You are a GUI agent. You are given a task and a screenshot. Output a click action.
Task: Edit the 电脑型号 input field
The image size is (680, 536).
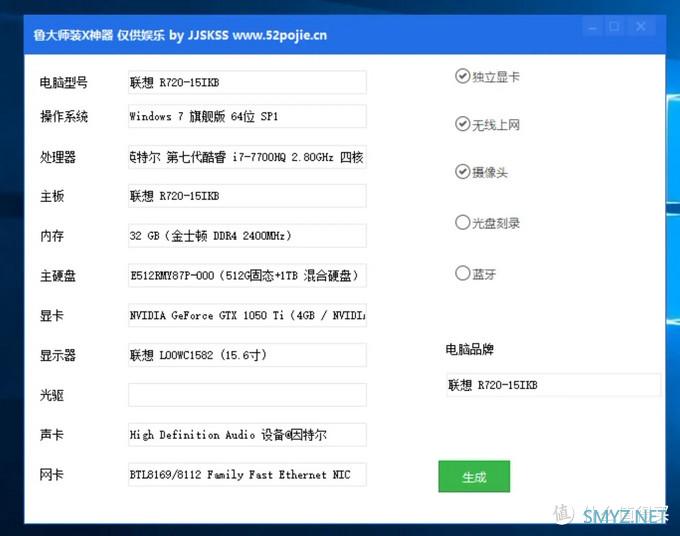tap(247, 82)
